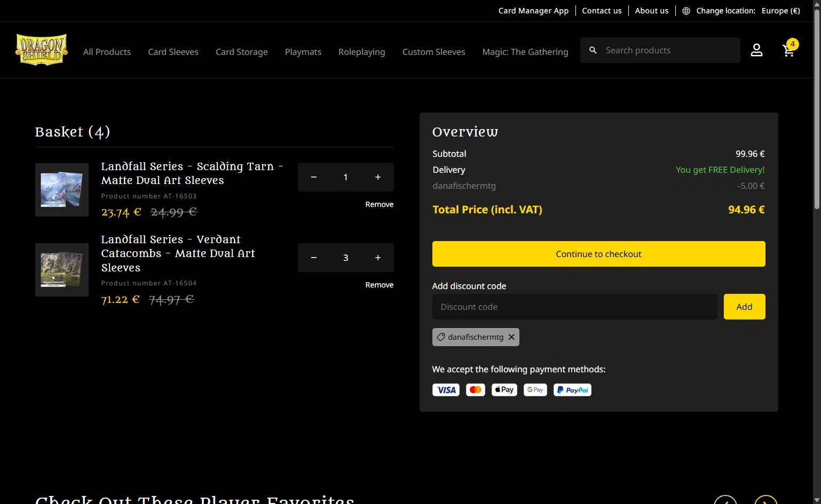Open Contact us link
821x504 pixels.
(602, 11)
